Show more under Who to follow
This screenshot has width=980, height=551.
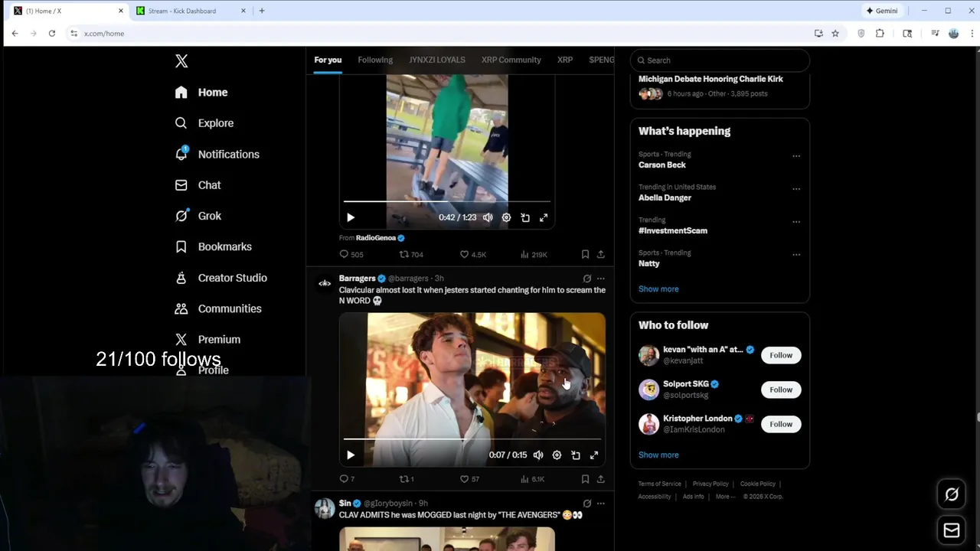coord(658,455)
